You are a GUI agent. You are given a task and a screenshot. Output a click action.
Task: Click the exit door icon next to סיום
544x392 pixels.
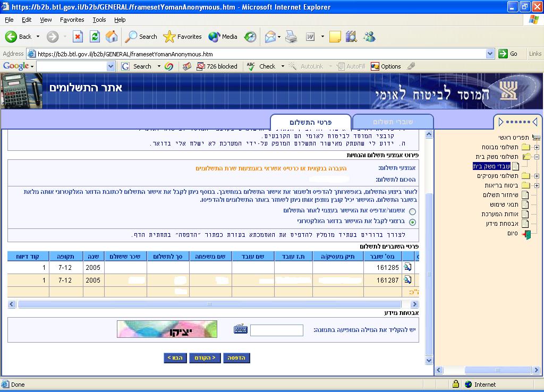pos(526,234)
